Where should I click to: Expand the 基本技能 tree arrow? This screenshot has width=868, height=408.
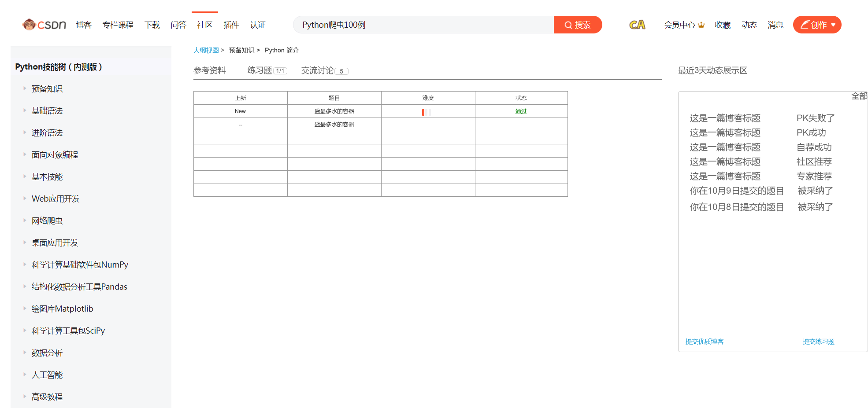25,176
